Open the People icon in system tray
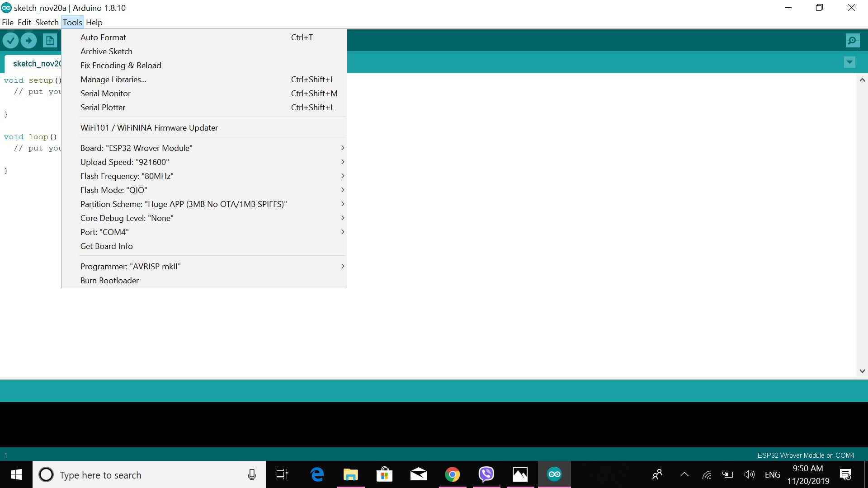The image size is (868, 488). point(657,474)
